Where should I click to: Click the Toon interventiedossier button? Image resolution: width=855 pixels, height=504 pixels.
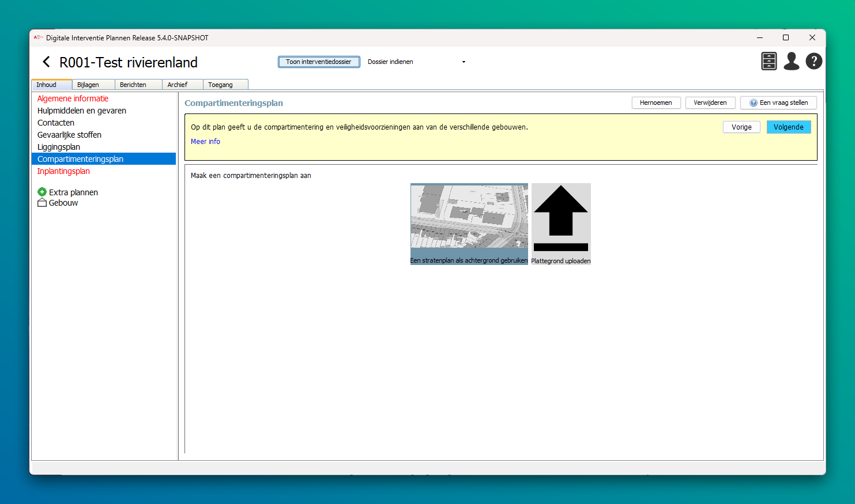tap(319, 62)
